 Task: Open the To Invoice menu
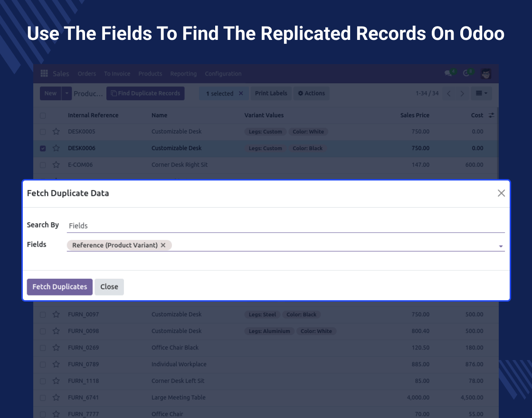pyautogui.click(x=117, y=74)
